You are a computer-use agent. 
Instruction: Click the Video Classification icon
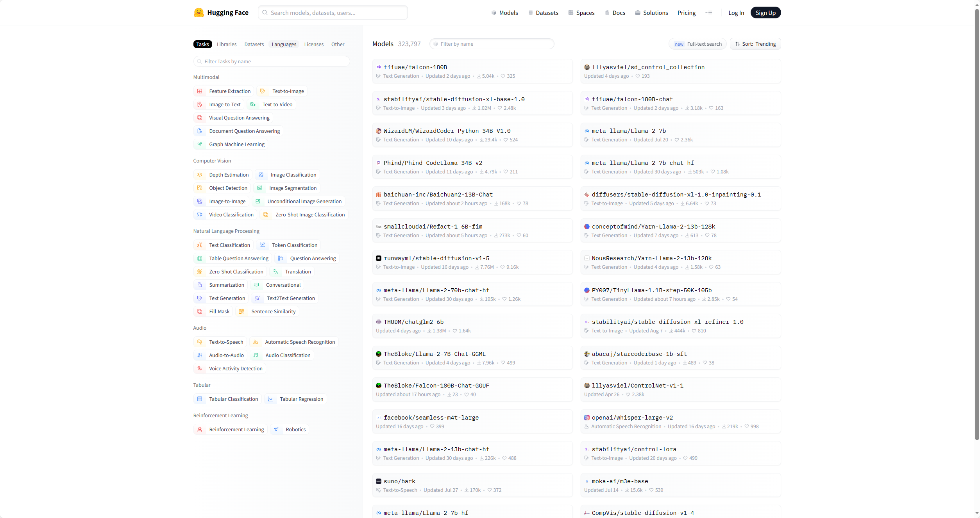(200, 214)
